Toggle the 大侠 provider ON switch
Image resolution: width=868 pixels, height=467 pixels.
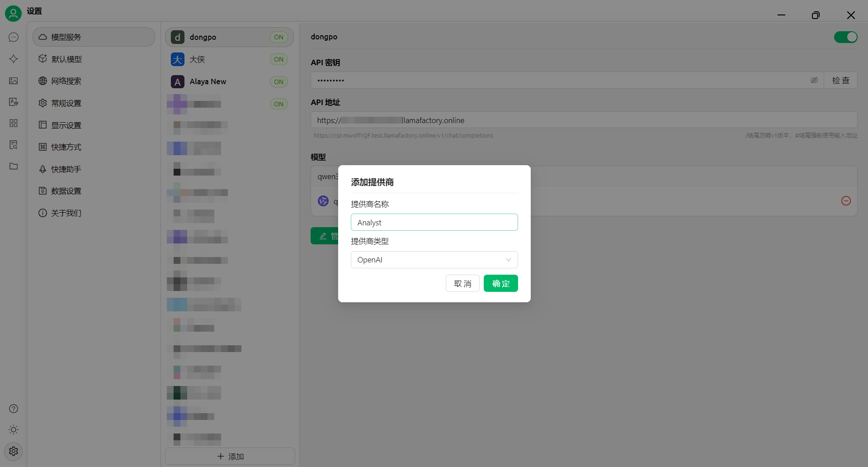279,59
